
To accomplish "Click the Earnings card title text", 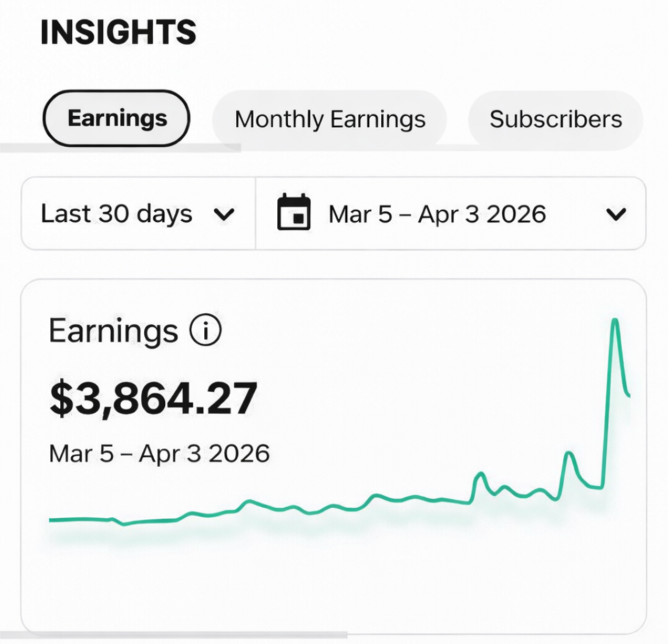I will (x=113, y=331).
